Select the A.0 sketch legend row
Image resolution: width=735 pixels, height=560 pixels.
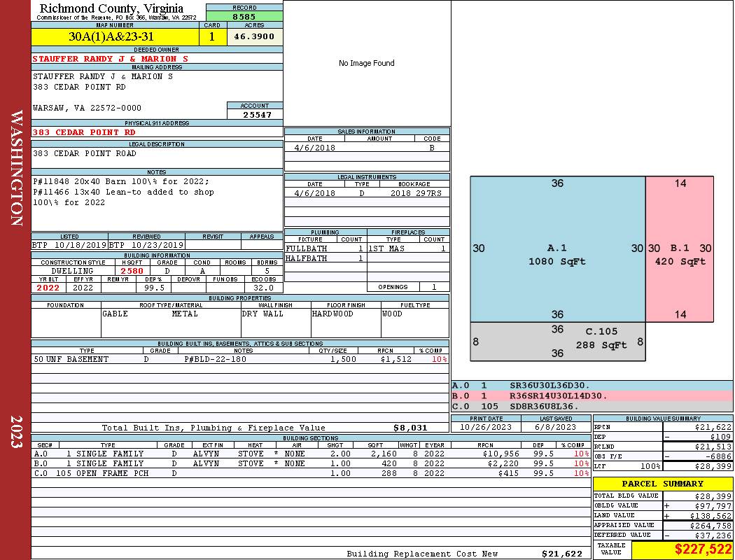pyautogui.click(x=591, y=385)
